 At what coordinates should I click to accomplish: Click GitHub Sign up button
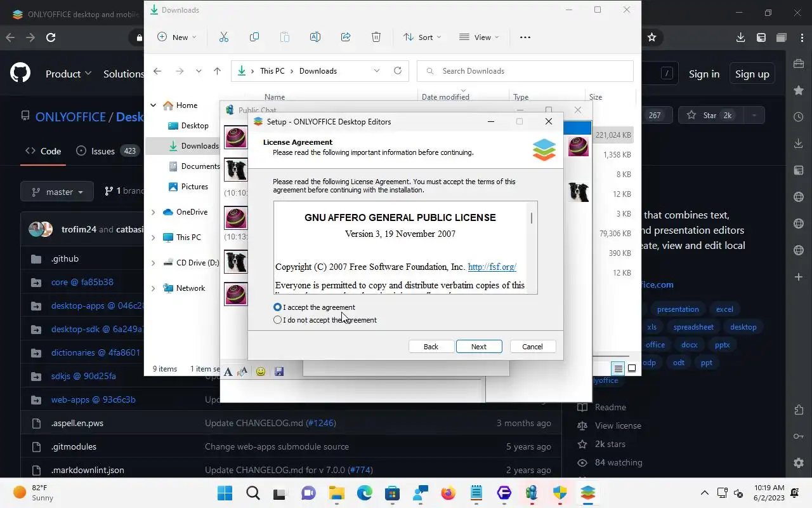752,74
